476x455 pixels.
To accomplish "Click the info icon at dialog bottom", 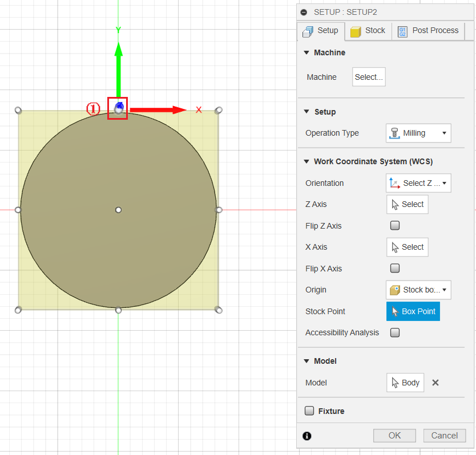I will 307,436.
